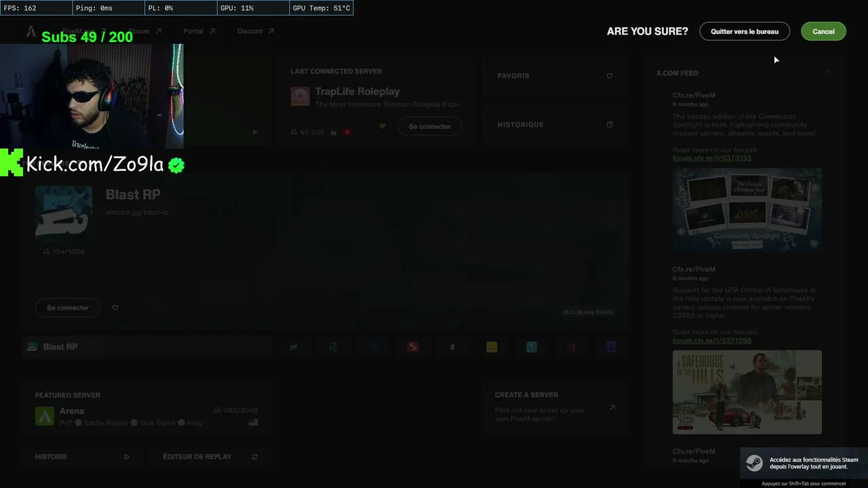Launch Histoire story mode
Image resolution: width=868 pixels, height=488 pixels.
coord(84,457)
